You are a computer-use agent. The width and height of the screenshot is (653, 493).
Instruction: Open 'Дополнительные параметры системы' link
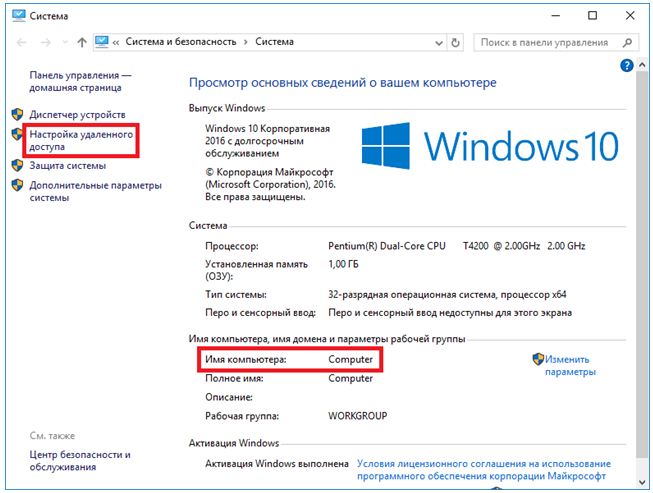[x=95, y=192]
